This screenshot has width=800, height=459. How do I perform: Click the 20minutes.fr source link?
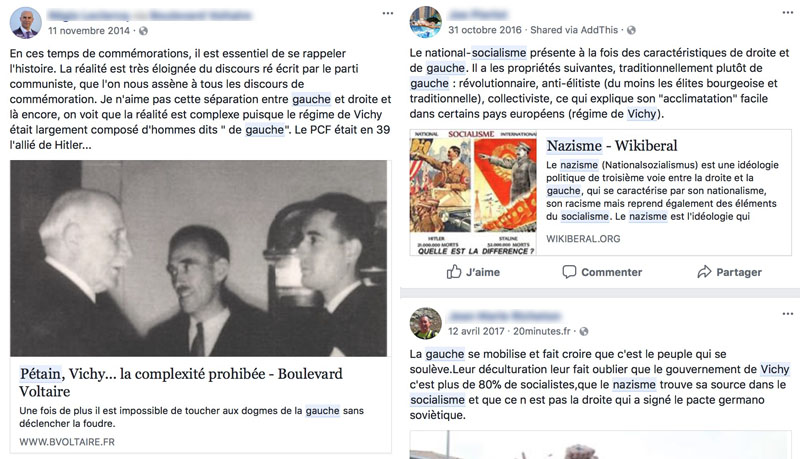click(541, 331)
